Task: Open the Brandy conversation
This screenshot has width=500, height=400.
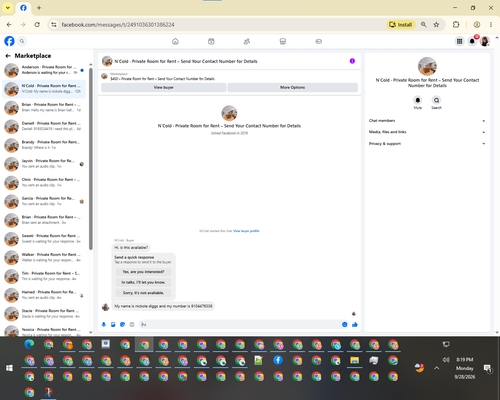Action: 44,145
